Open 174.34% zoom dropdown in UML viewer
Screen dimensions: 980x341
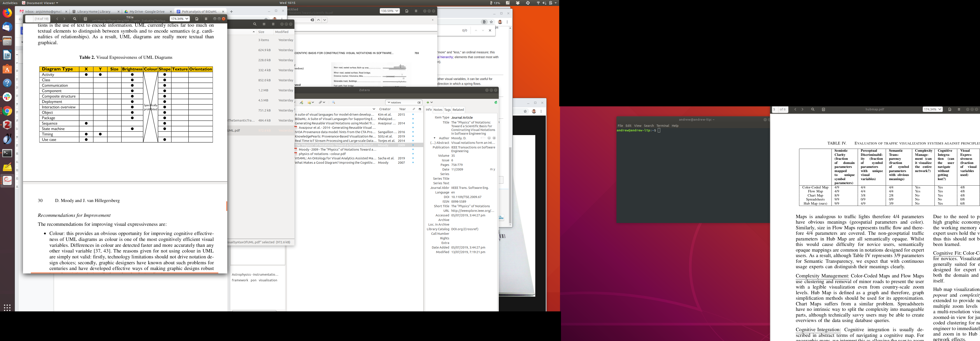[180, 19]
